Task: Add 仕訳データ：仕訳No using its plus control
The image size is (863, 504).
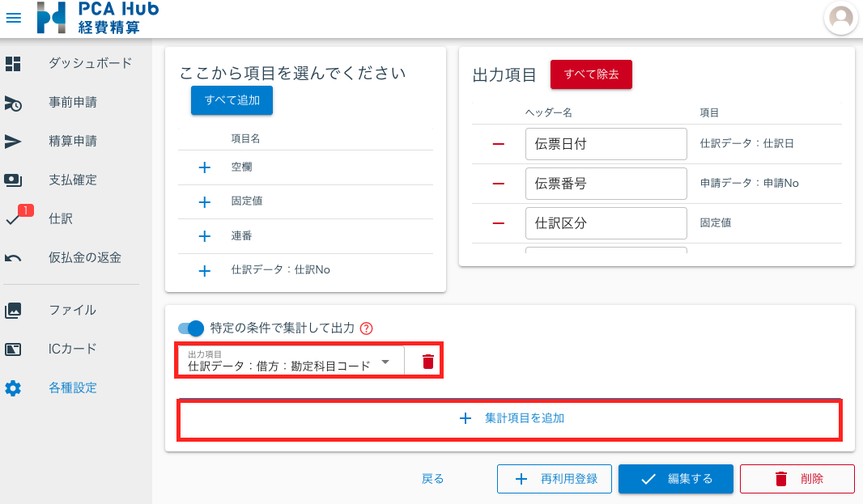Action: (x=203, y=271)
